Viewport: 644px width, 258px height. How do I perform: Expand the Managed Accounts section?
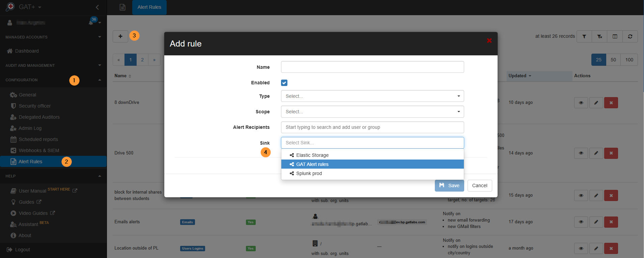[x=53, y=37]
